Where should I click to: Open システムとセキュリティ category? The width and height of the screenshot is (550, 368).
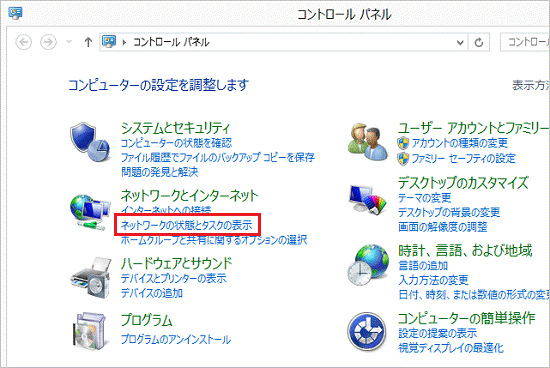tap(175, 128)
